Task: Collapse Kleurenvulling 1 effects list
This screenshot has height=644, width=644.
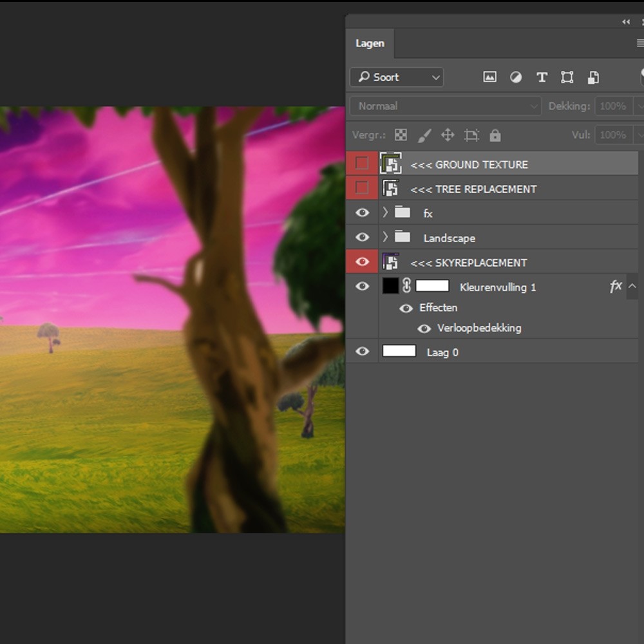Action: click(x=632, y=286)
